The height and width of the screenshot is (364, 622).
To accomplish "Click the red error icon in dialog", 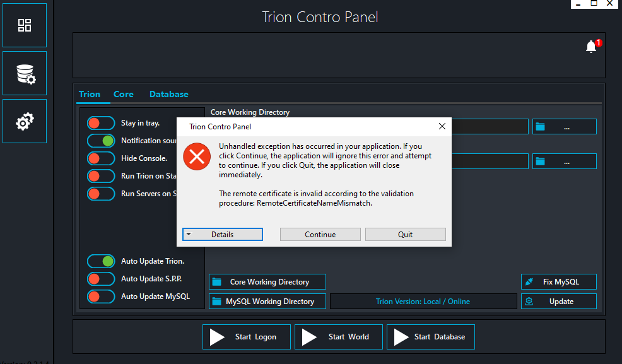I will pyautogui.click(x=197, y=156).
